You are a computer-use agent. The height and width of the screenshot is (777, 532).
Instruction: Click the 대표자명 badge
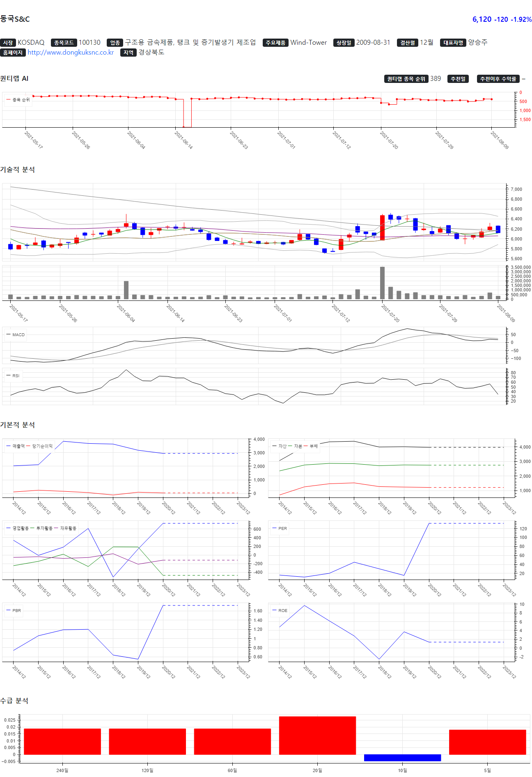[x=453, y=43]
